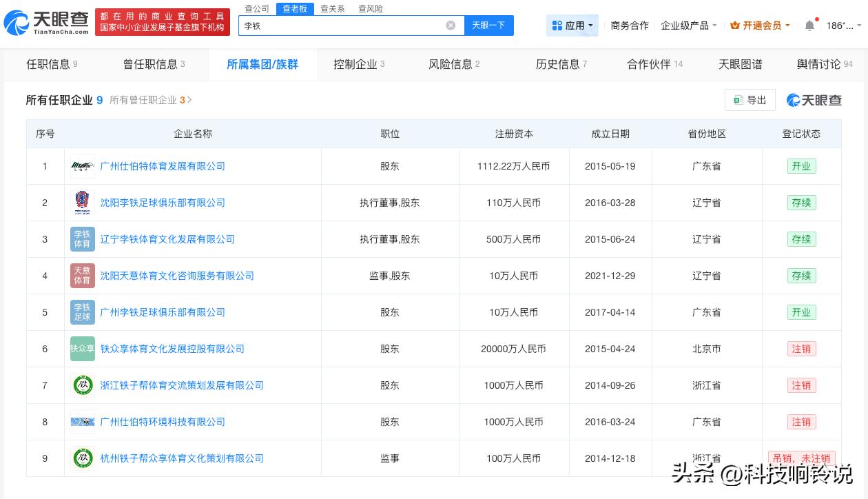Open the 应用 dropdown menu
This screenshot has width=868, height=499.
[x=573, y=26]
